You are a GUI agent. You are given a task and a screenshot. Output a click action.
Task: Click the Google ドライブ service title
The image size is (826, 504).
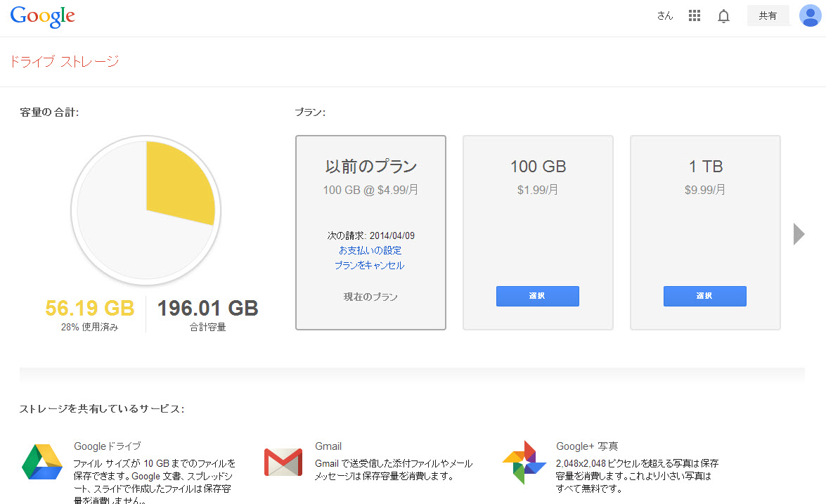108,446
